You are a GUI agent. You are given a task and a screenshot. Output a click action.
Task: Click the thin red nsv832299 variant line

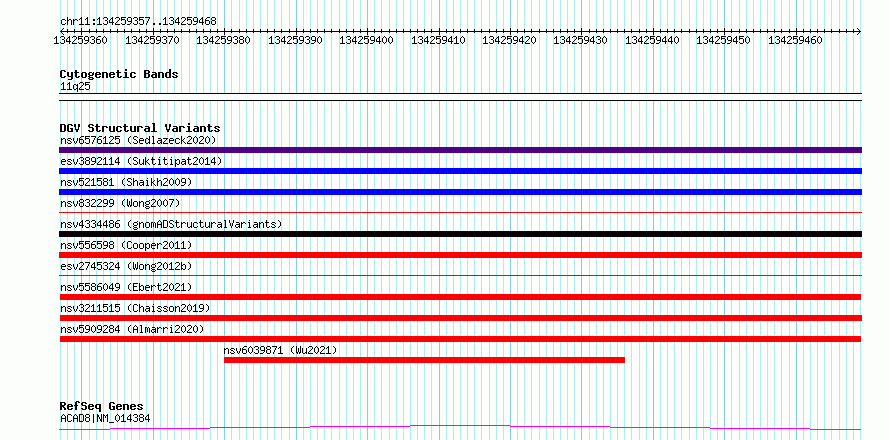(460, 212)
